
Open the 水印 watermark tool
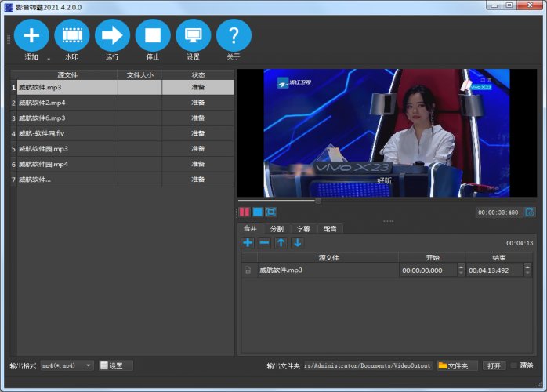click(x=72, y=35)
